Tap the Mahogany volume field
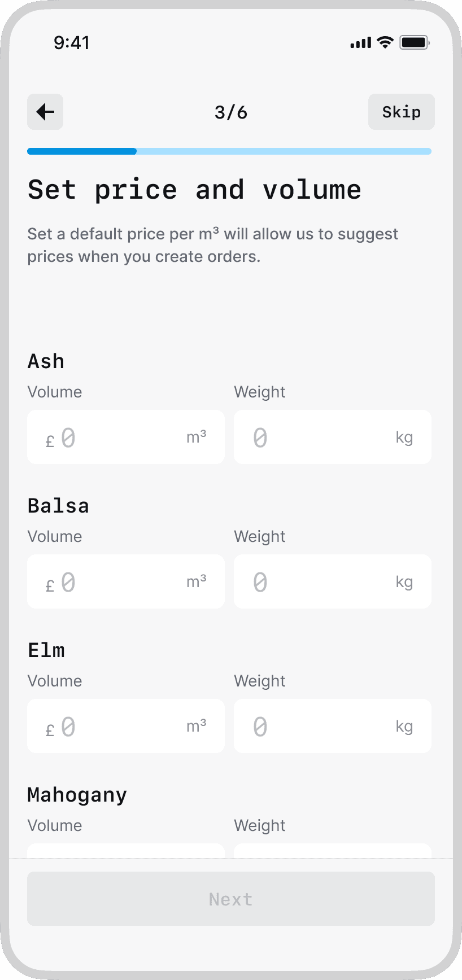This screenshot has width=462, height=980. [125, 851]
